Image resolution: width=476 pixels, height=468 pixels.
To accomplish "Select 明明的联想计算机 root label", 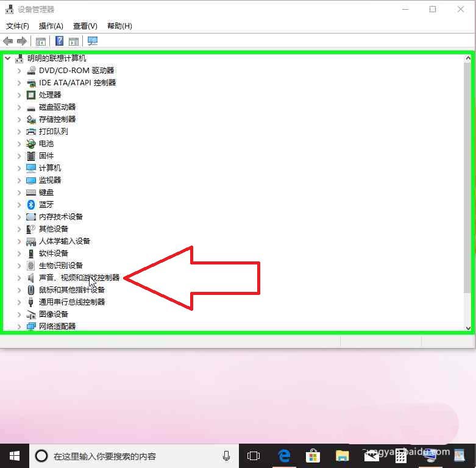I will point(57,58).
